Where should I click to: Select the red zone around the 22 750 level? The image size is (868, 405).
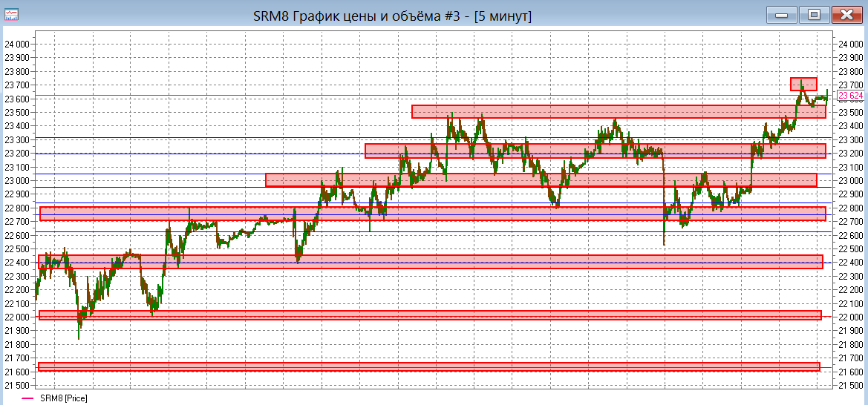pos(432,214)
